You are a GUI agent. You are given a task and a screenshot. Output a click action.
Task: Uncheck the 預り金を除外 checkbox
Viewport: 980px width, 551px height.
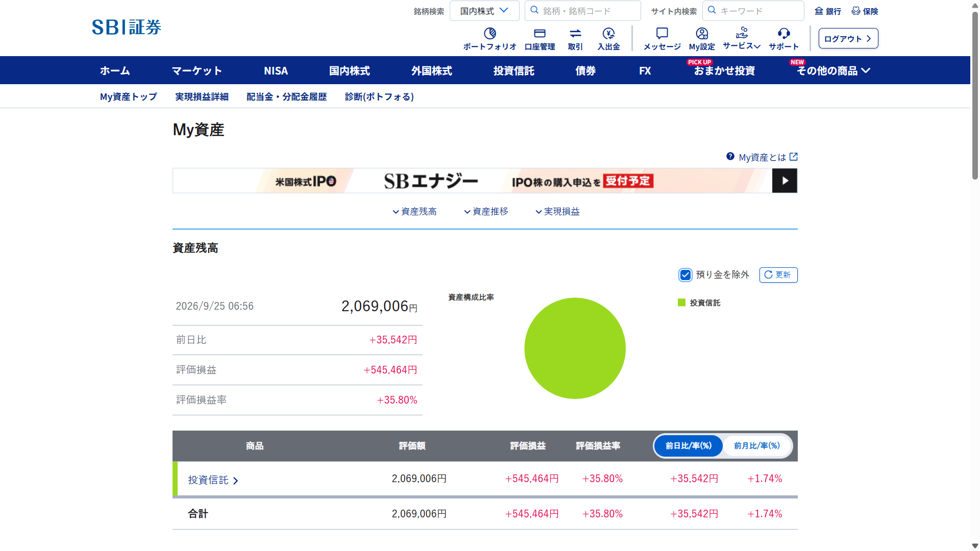click(x=685, y=275)
